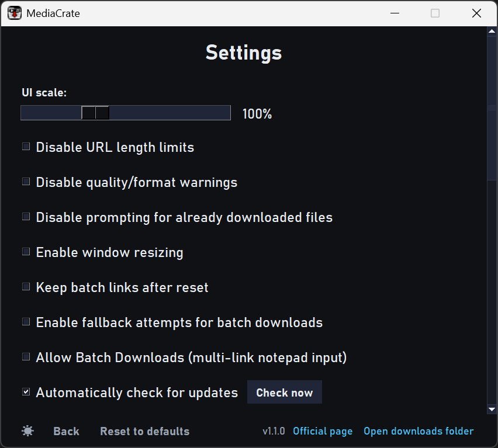Viewport: 498px width, 448px height.
Task: Turn on Enable window resizing option
Action: [x=26, y=252]
